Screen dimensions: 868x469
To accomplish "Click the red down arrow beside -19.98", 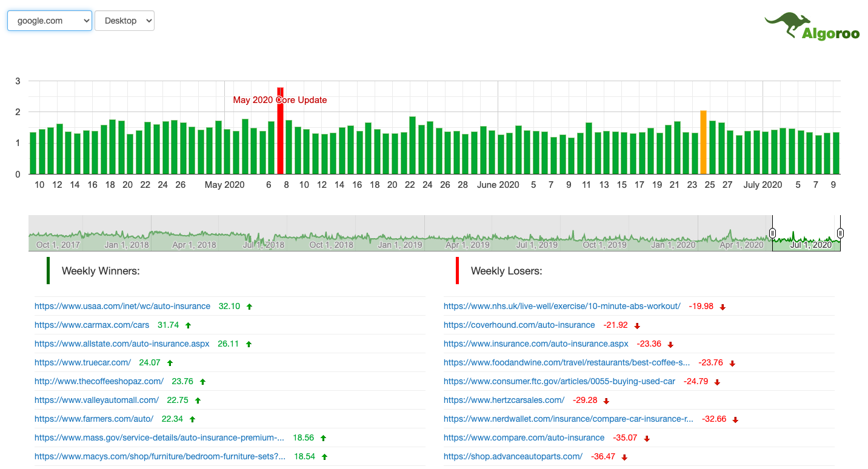I will pos(723,307).
